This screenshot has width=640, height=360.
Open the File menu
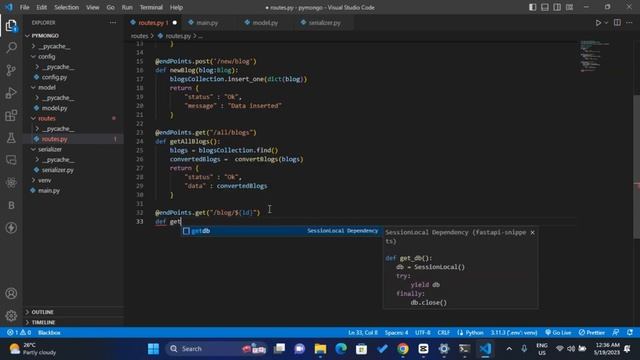coord(24,7)
